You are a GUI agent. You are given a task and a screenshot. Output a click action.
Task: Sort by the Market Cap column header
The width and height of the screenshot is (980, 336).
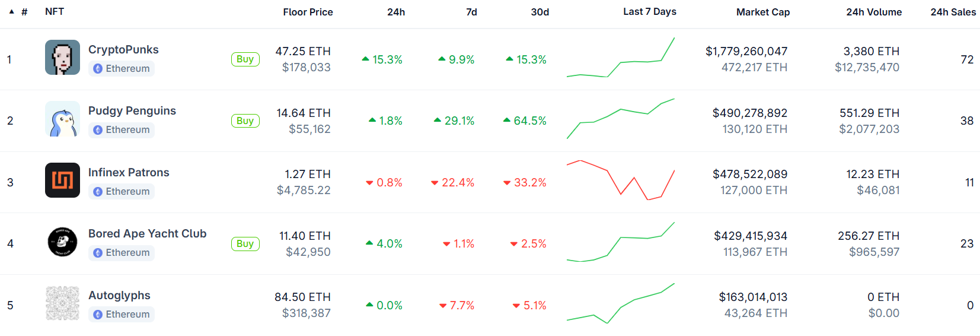[763, 12]
